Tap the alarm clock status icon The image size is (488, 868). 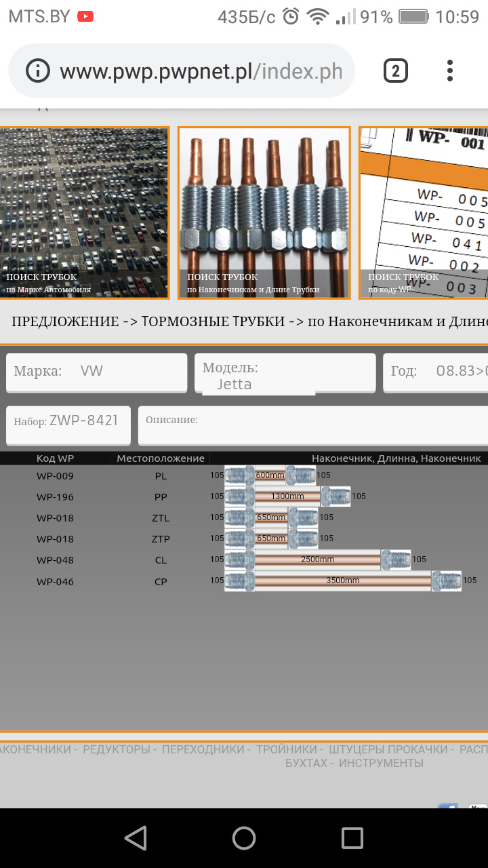click(291, 16)
